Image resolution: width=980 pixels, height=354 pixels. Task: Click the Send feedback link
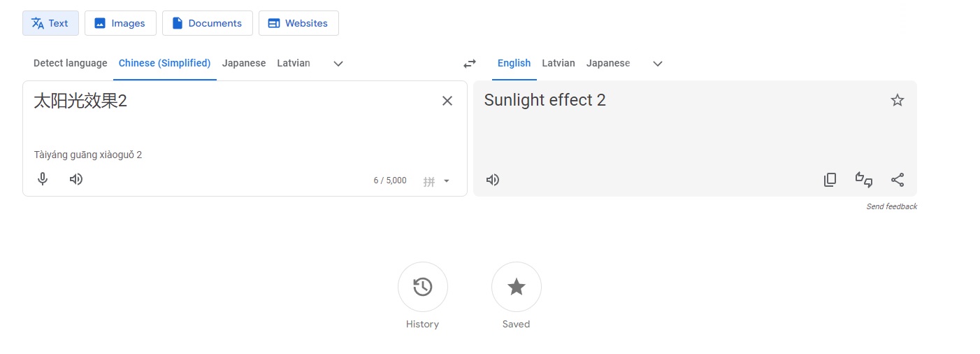point(891,206)
